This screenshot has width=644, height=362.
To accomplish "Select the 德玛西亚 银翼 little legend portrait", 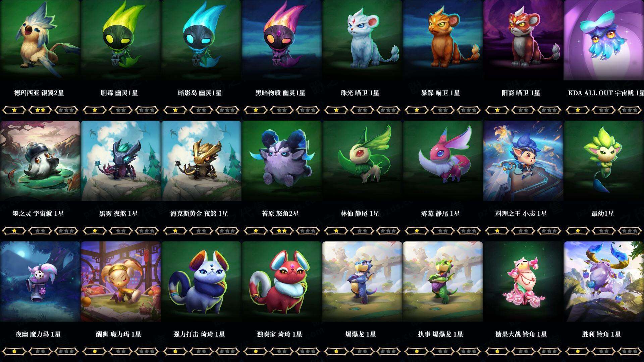I will pos(40,40).
